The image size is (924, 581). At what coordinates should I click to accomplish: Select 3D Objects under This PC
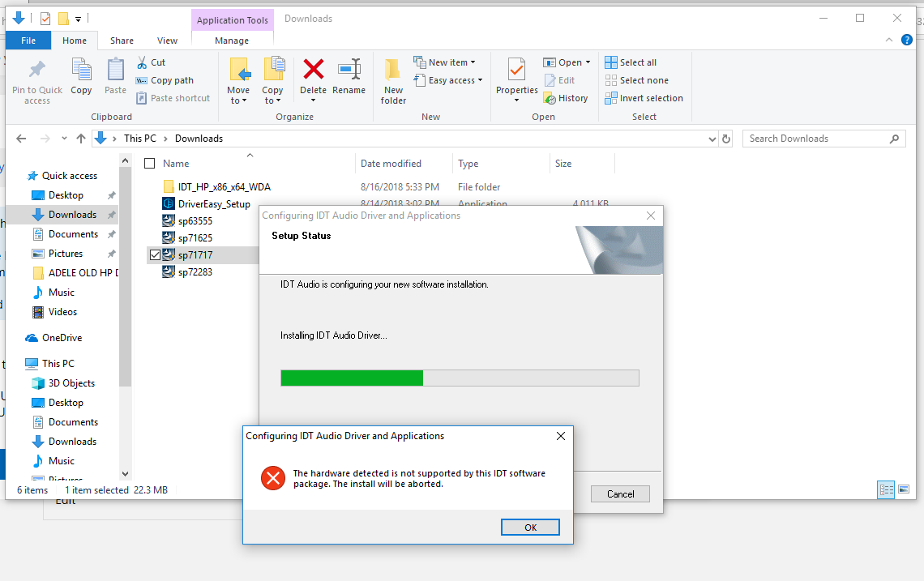(x=71, y=383)
